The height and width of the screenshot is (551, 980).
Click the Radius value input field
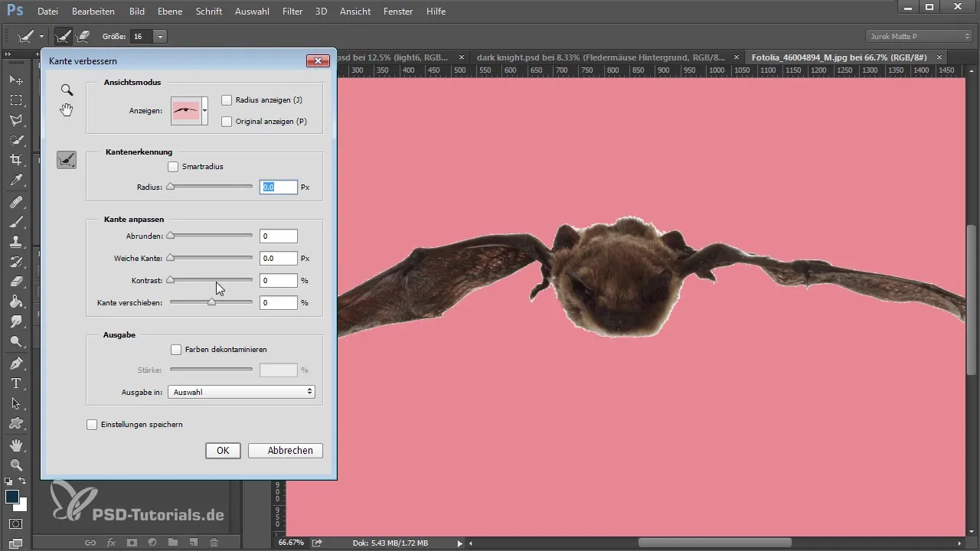click(279, 187)
